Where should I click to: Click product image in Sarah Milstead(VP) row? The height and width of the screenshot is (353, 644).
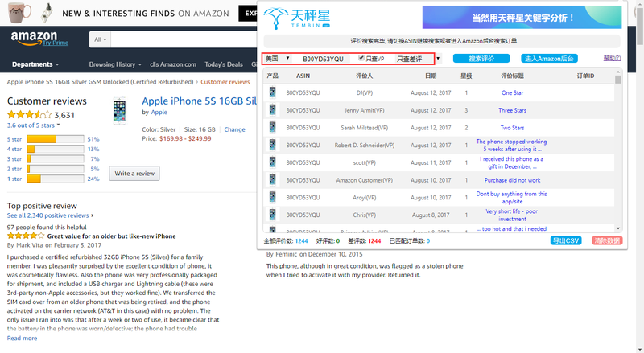(272, 127)
